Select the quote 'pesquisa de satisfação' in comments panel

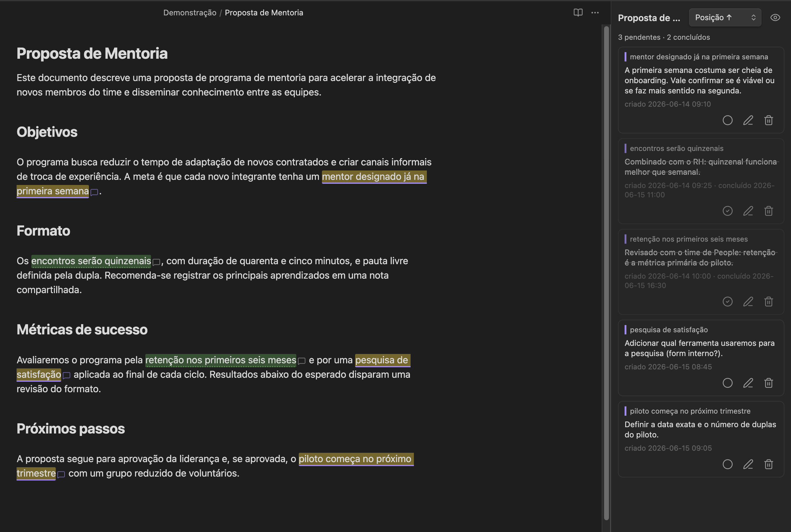point(669,330)
